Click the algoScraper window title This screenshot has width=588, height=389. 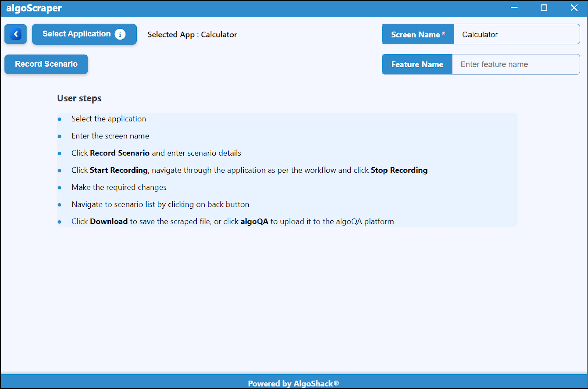click(34, 8)
